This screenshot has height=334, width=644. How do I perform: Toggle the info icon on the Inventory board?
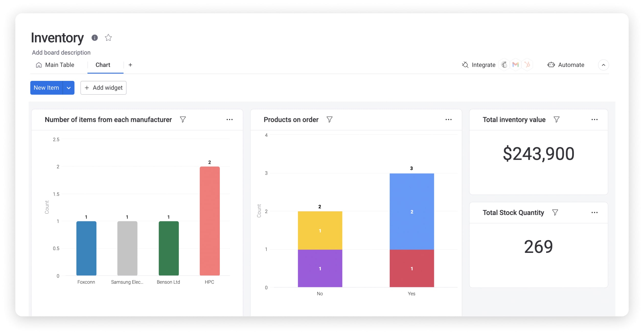pos(94,37)
